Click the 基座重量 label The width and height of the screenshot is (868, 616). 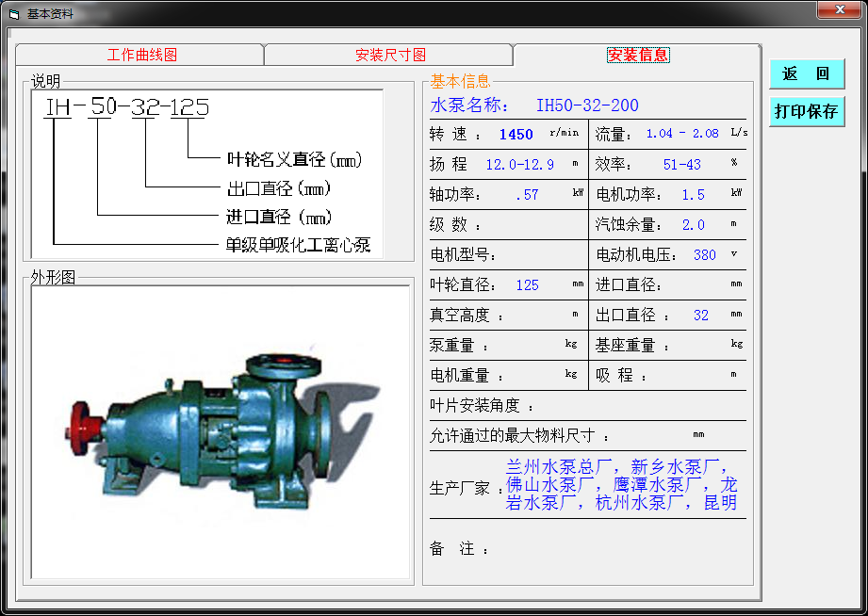pyautogui.click(x=631, y=346)
